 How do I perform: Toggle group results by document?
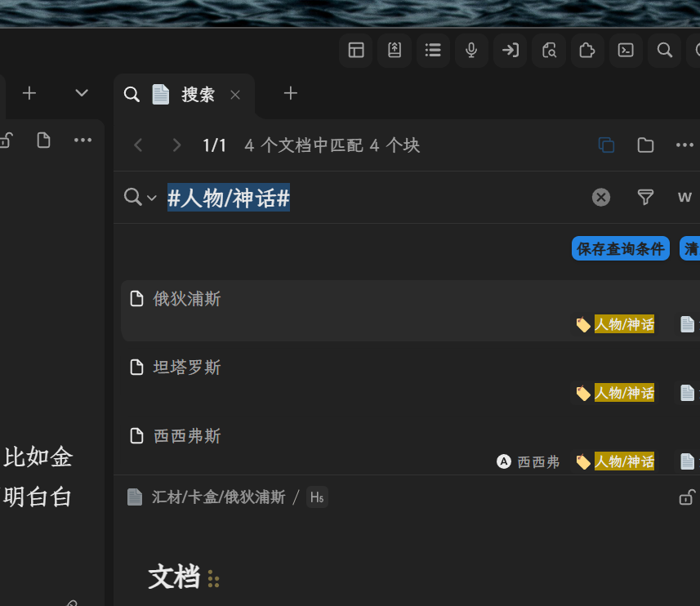(606, 145)
